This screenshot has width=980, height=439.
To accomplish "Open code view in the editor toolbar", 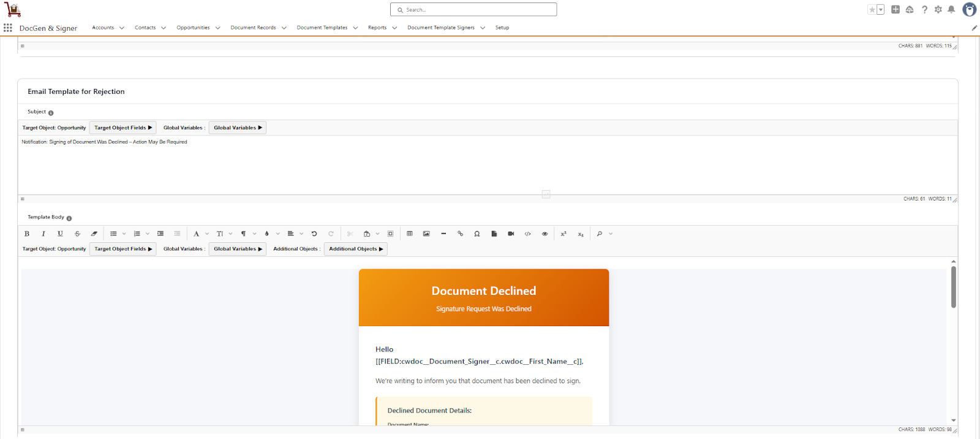I will [x=527, y=234].
